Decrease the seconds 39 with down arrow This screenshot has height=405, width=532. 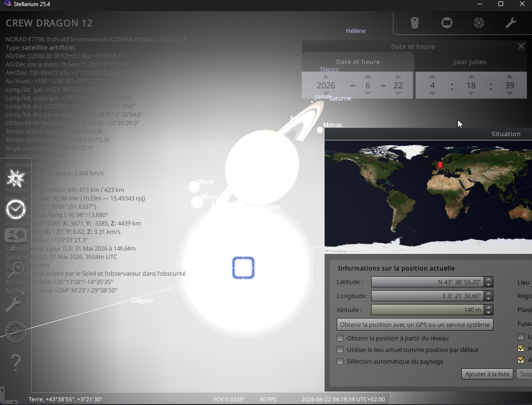(x=510, y=93)
